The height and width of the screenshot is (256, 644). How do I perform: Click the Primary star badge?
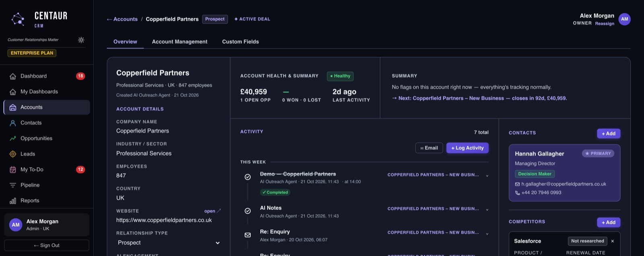[x=598, y=154]
